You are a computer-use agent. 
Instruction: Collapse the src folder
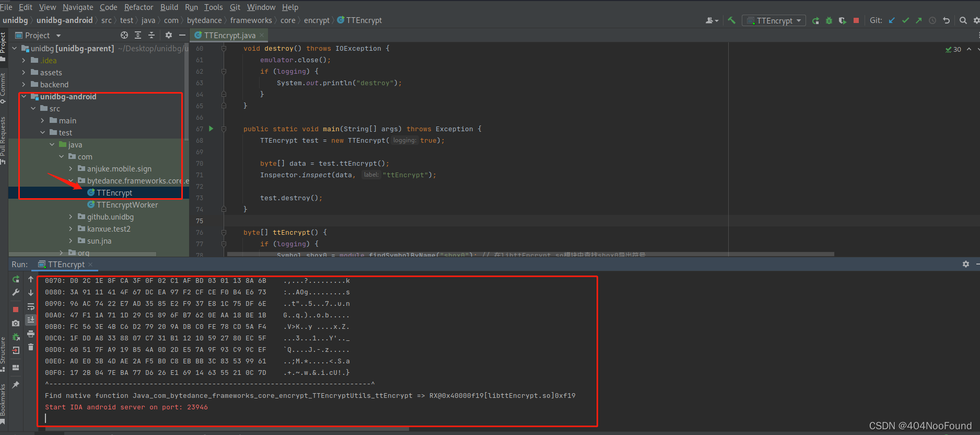(33, 109)
